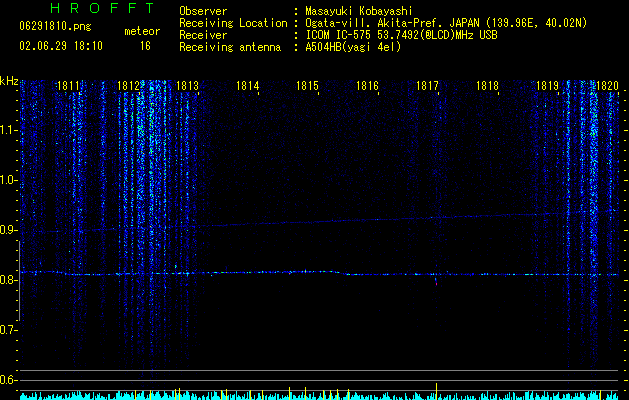Click the A504HB(yagi 4el) antenna text
629x400 pixels.
point(353,47)
